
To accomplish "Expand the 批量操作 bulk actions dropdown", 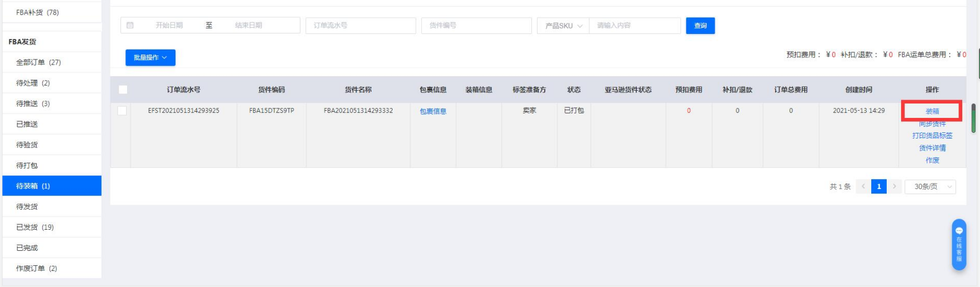I will 150,58.
